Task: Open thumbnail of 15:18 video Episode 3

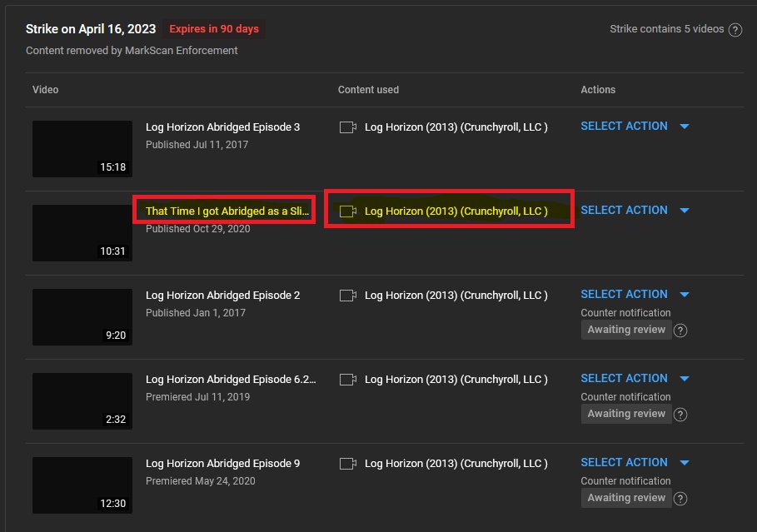Action: coord(82,149)
